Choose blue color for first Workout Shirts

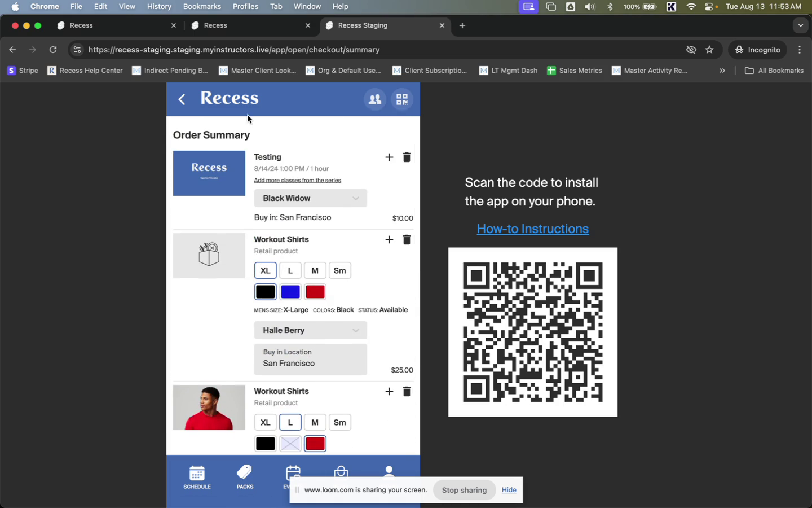click(x=290, y=292)
